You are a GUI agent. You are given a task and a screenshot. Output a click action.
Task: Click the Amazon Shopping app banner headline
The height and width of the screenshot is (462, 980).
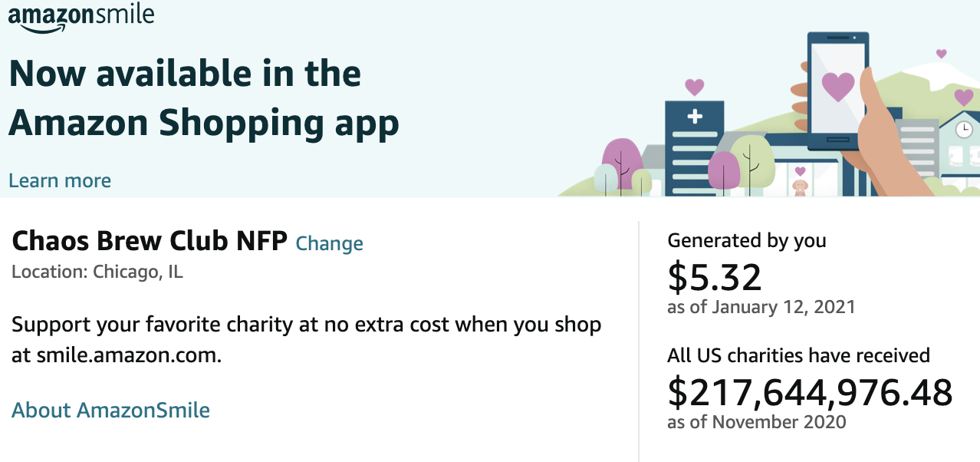coord(204,98)
